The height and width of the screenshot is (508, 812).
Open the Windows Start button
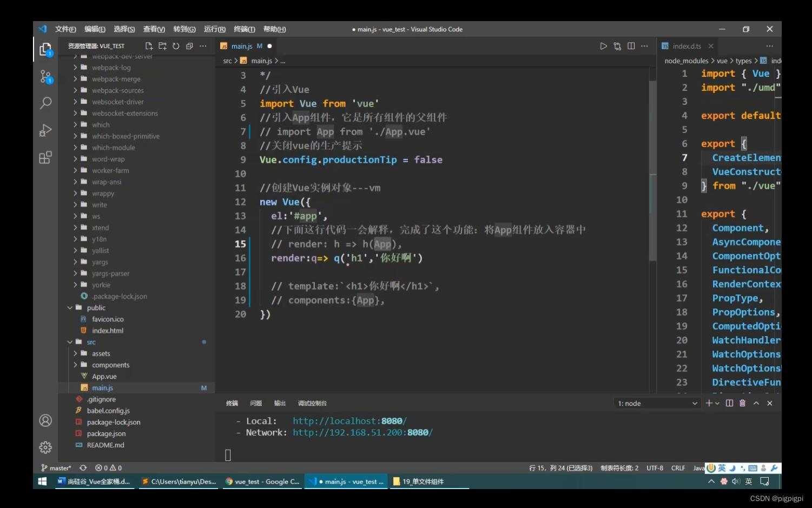click(43, 481)
